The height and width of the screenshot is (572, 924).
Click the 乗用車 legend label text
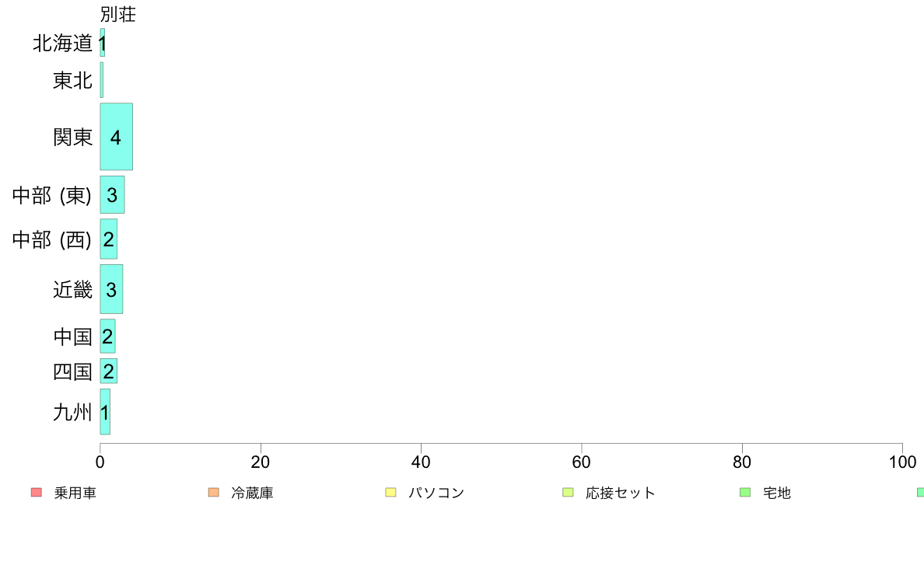click(75, 493)
